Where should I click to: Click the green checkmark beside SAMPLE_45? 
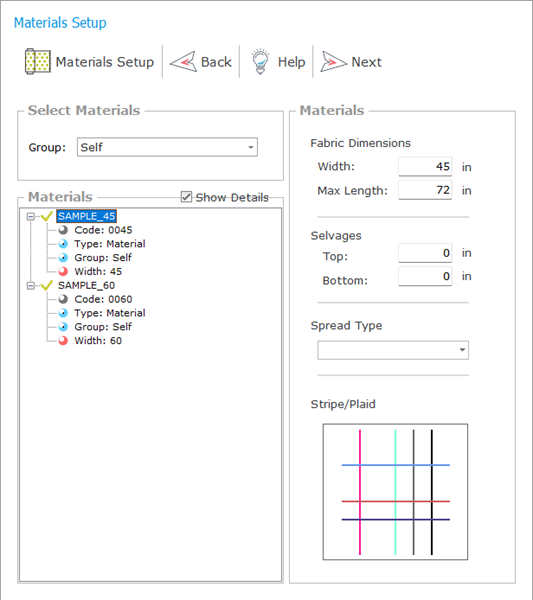pyautogui.click(x=46, y=216)
